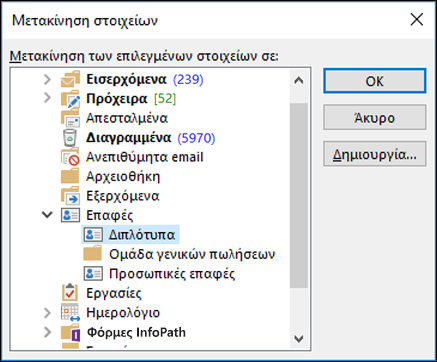Expand the Πρόχειρα folder
Viewport: 437px width, 362px height.
pos(47,98)
